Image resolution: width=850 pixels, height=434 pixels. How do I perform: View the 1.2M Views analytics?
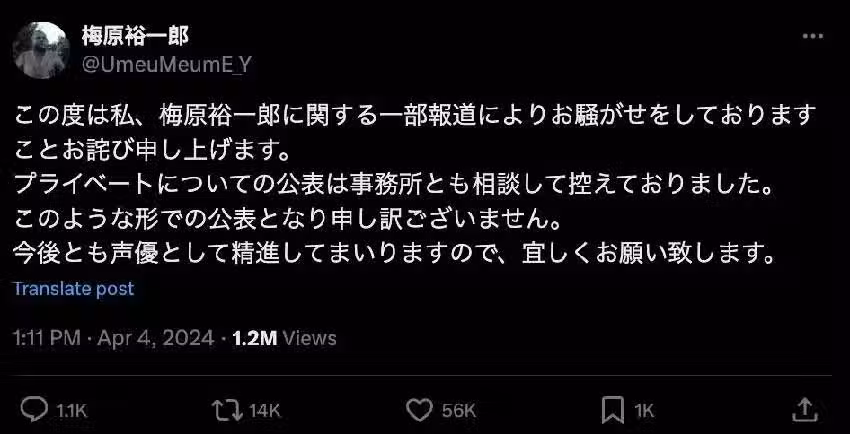click(x=284, y=339)
